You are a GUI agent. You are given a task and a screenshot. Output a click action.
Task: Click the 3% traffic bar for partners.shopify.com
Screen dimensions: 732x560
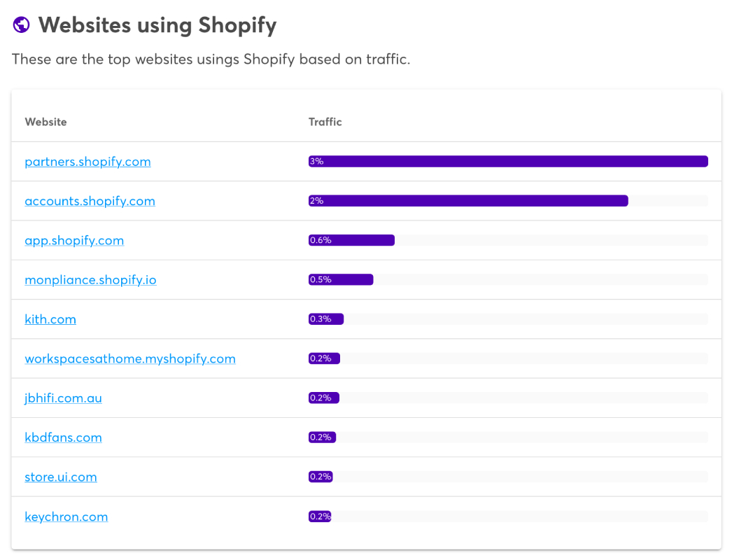[x=508, y=161]
